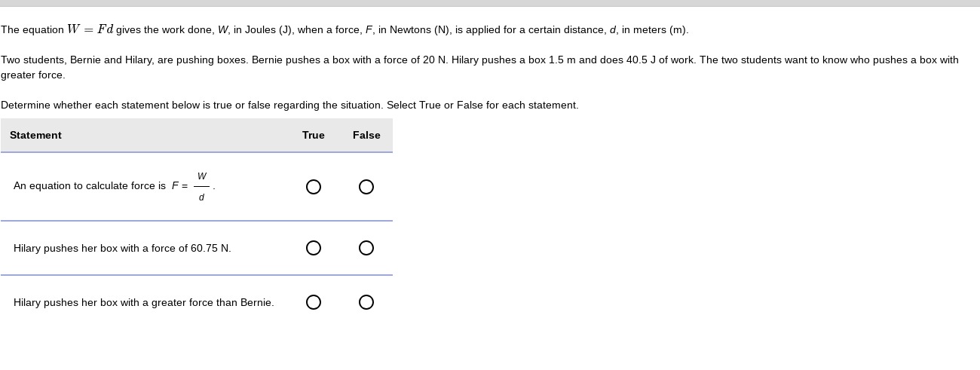Select False for the F = W/d equation statement
Image resolution: width=980 pixels, height=370 pixels.
coord(366,187)
